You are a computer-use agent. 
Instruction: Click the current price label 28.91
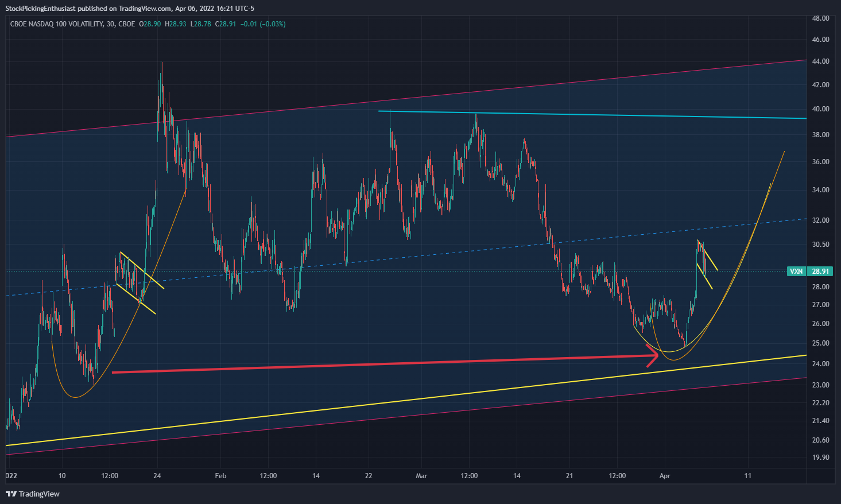pyautogui.click(x=820, y=271)
